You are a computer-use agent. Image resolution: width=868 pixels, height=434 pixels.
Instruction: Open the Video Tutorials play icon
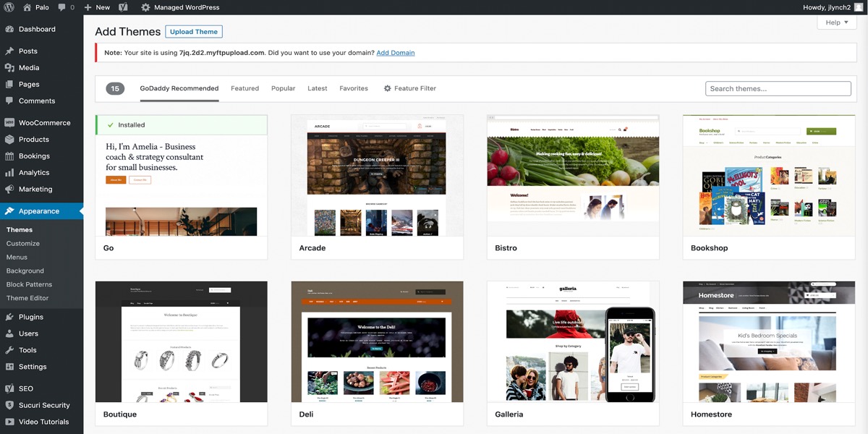tap(9, 422)
